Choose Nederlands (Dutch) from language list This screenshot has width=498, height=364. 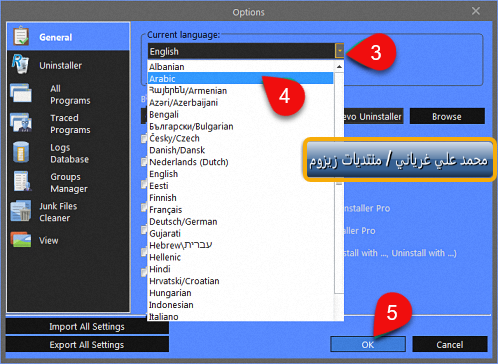(x=240, y=162)
